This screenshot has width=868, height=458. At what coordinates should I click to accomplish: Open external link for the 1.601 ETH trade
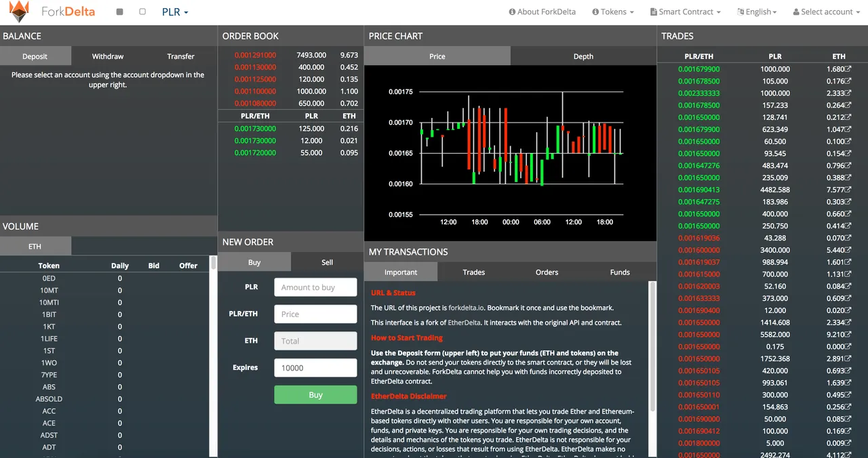click(x=848, y=262)
